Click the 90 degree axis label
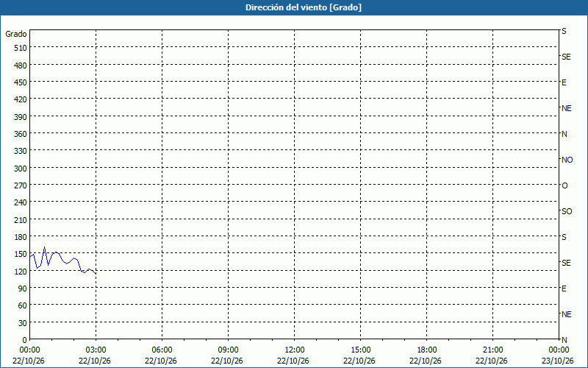This screenshot has height=368, width=588. coord(23,289)
